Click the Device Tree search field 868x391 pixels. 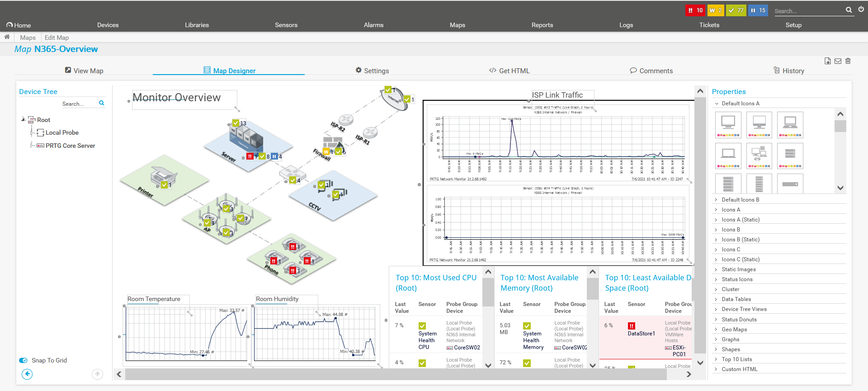[80, 104]
